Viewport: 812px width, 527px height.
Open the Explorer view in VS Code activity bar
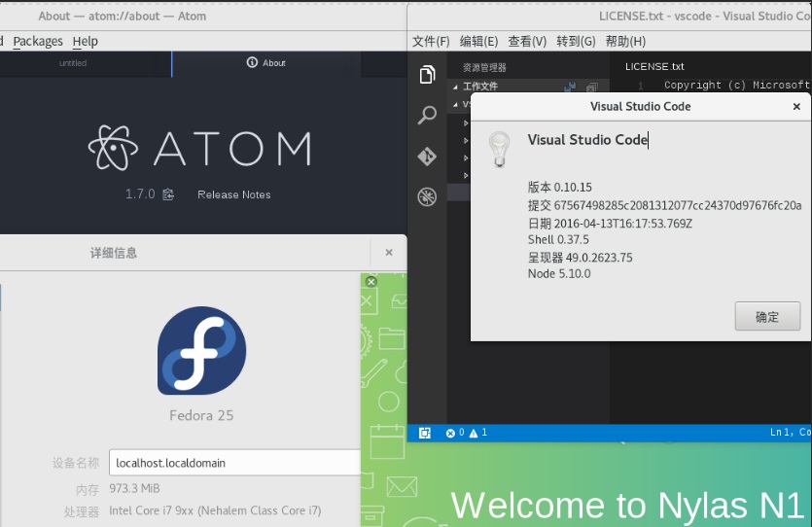click(427, 75)
